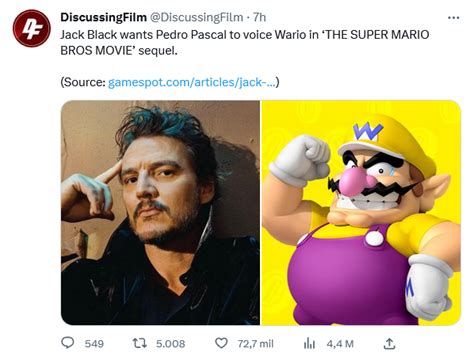This screenshot has width=474, height=360.
Task: Click the 7h timestamp
Action: 259,17
